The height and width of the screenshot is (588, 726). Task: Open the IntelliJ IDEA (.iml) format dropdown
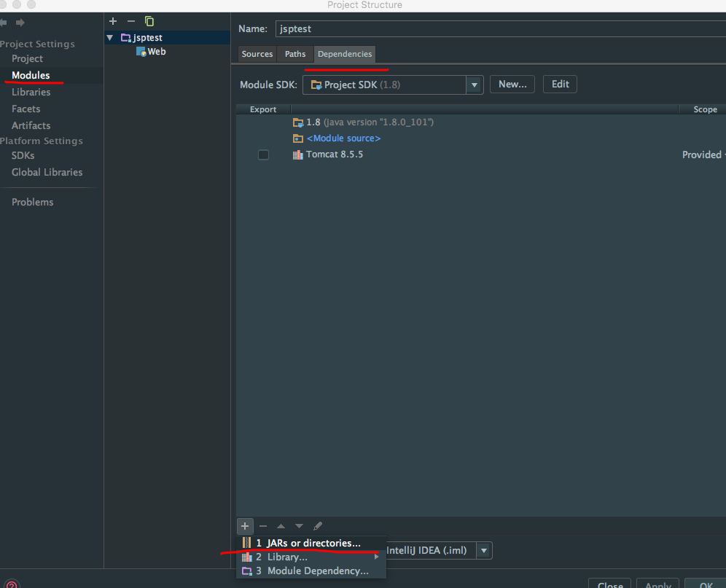[484, 551]
